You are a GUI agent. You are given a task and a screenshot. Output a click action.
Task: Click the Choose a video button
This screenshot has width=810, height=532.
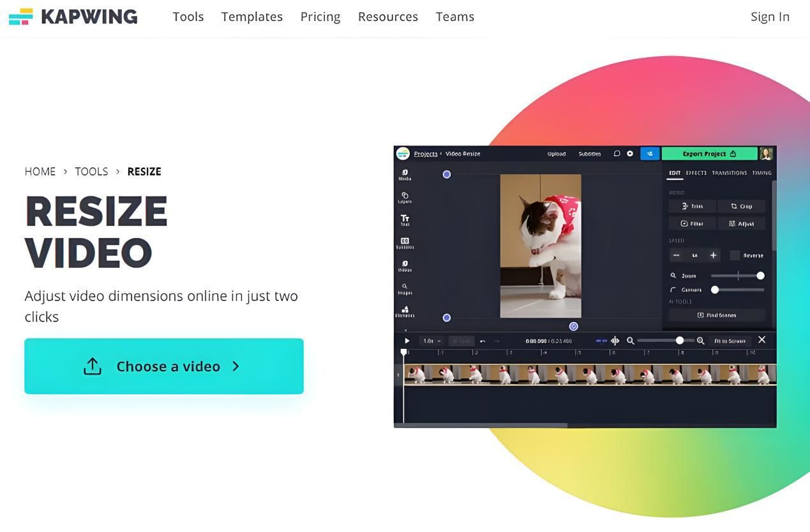point(164,366)
